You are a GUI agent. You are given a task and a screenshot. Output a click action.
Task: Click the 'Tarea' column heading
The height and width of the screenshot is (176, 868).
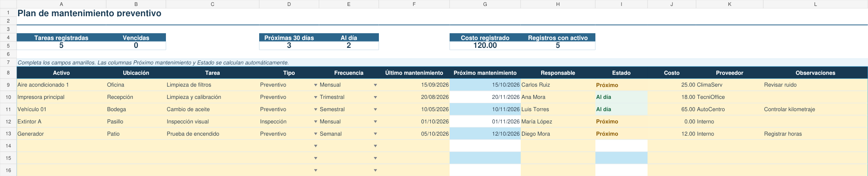point(213,73)
